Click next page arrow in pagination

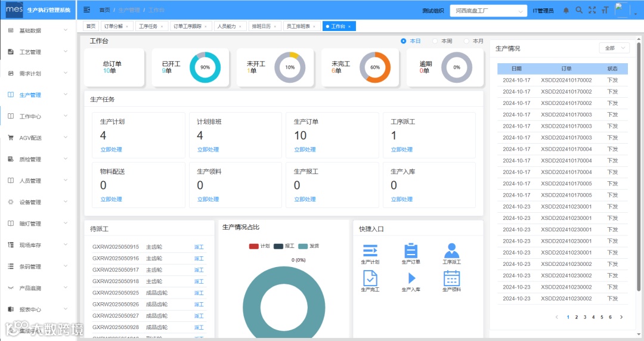coord(621,317)
